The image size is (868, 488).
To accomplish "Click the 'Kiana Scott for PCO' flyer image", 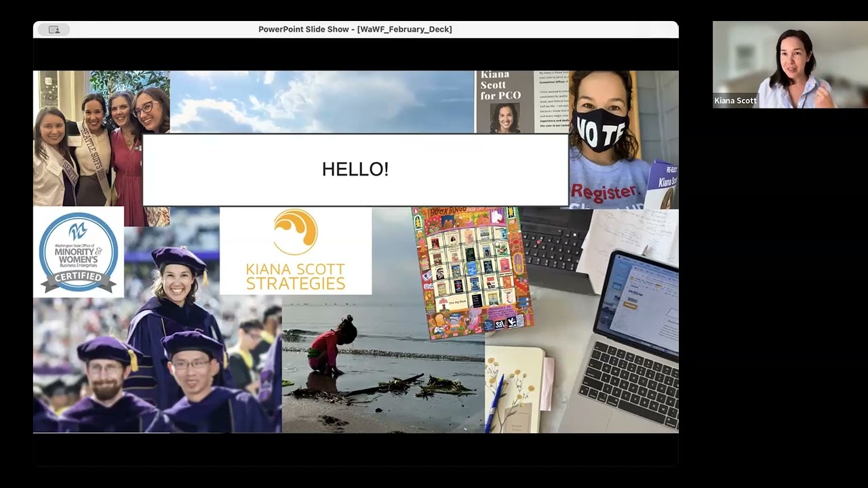I will [x=521, y=102].
